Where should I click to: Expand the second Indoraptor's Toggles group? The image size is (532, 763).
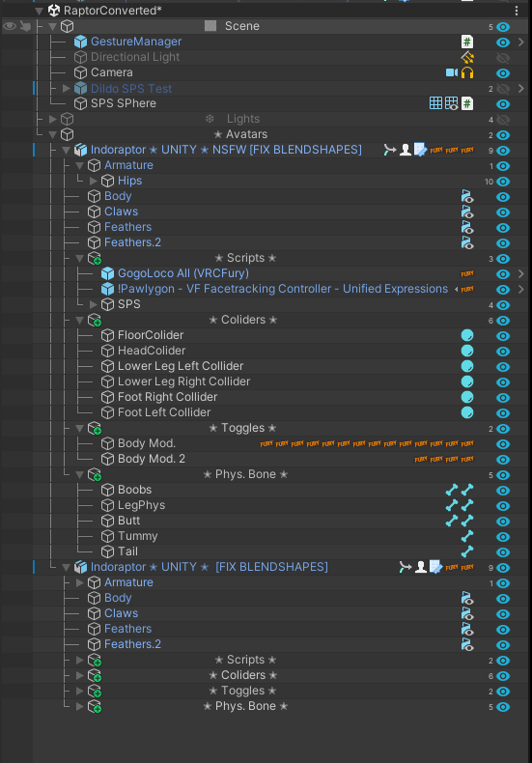click(80, 691)
